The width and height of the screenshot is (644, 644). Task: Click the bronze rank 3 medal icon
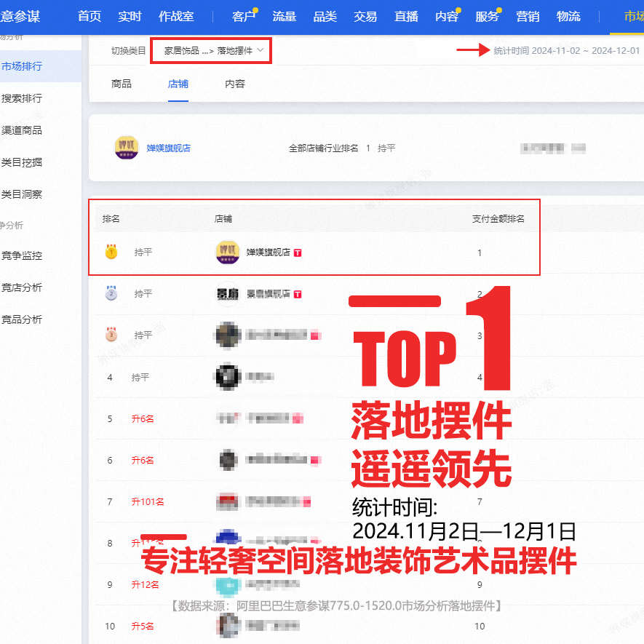[111, 335]
